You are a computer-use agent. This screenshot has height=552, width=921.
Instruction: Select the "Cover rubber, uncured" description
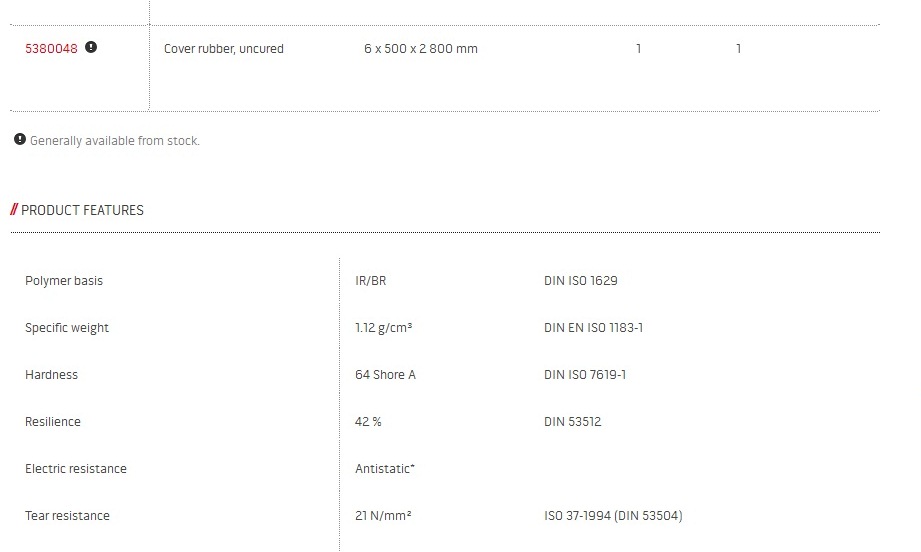tap(223, 49)
